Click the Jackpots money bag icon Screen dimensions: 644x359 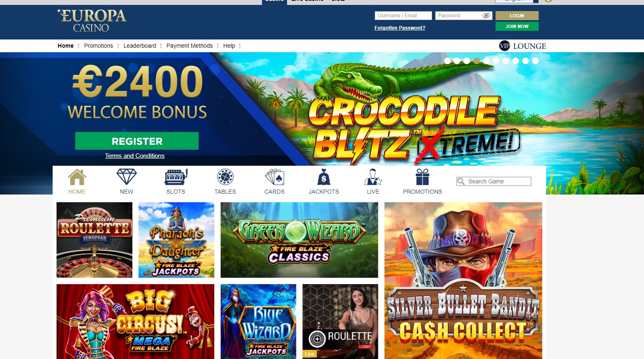(x=324, y=177)
